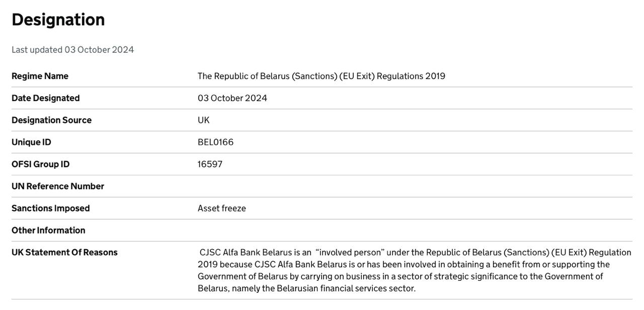Click the Last updated date text
The height and width of the screenshot is (310, 644).
(73, 50)
